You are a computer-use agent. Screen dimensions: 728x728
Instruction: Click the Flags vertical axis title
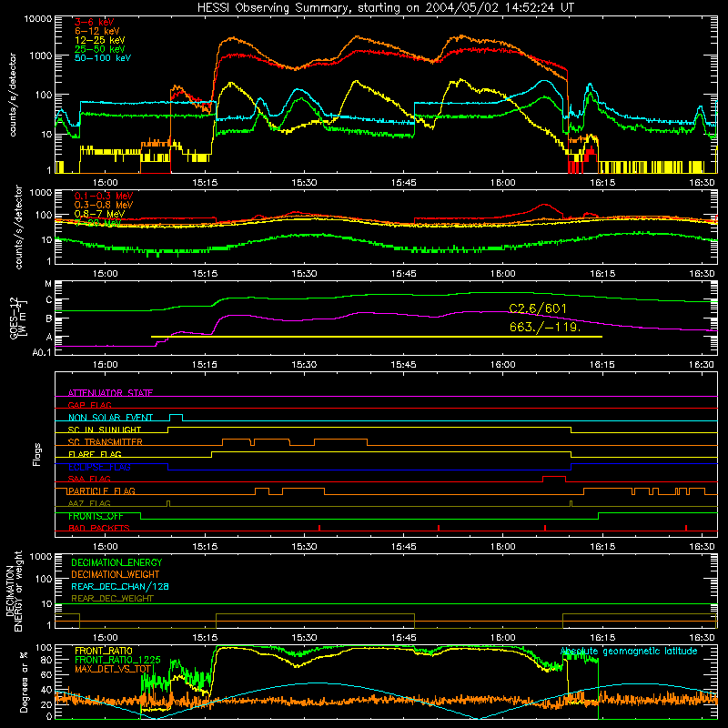(x=36, y=454)
